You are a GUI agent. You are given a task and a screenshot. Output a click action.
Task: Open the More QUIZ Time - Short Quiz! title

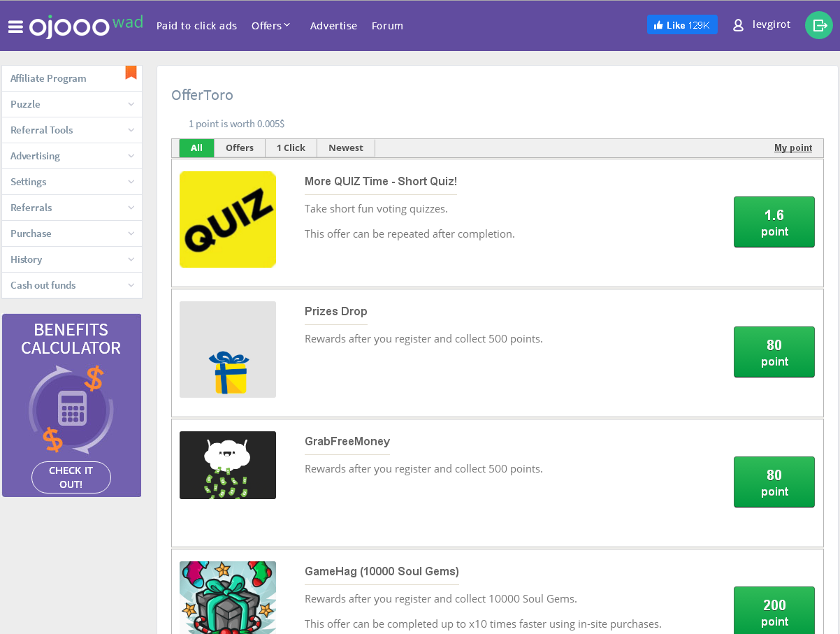tap(381, 181)
